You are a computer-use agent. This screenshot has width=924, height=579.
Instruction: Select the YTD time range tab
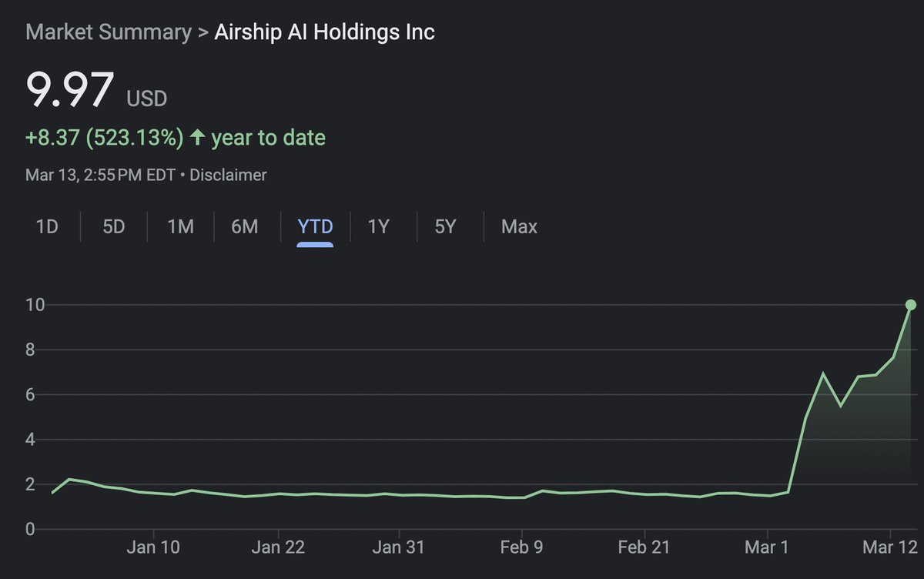tap(316, 227)
